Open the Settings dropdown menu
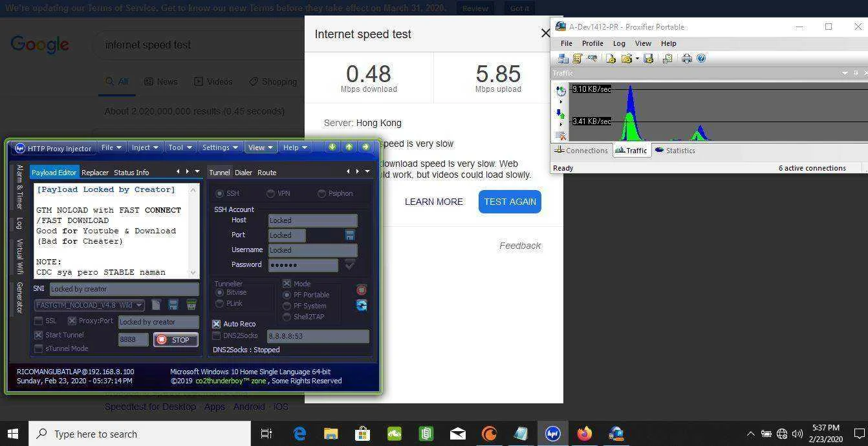Viewport: 868px width, 446px height. point(220,147)
